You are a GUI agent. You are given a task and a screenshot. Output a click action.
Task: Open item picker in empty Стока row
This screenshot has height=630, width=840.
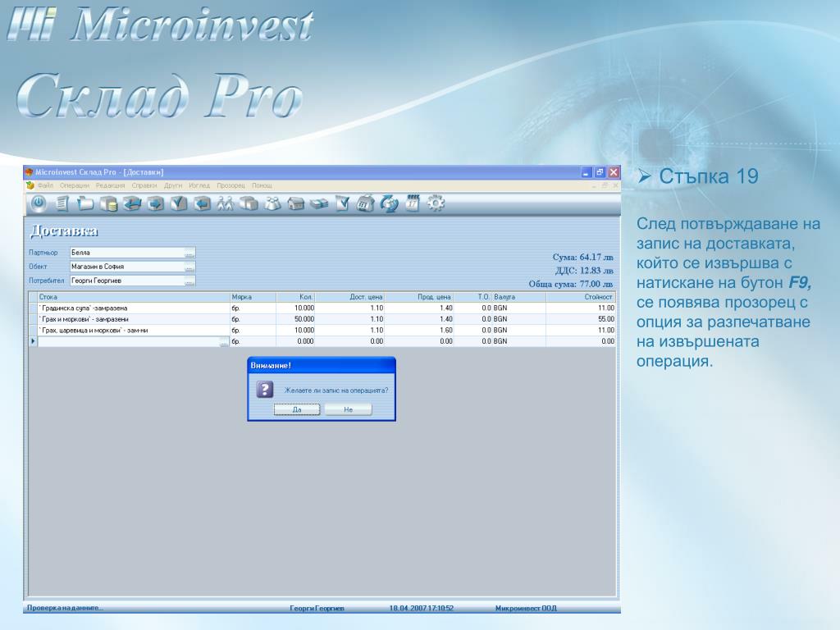[x=224, y=341]
